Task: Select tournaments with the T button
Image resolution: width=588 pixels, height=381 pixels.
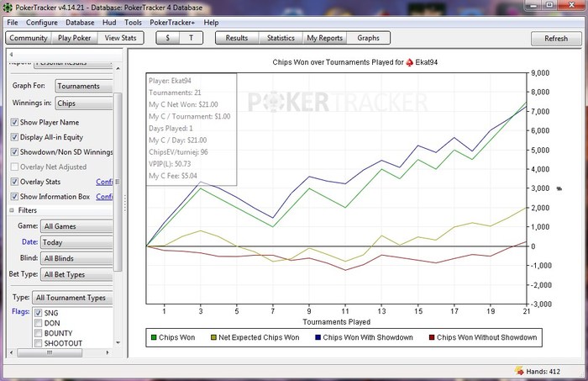Action: click(191, 38)
